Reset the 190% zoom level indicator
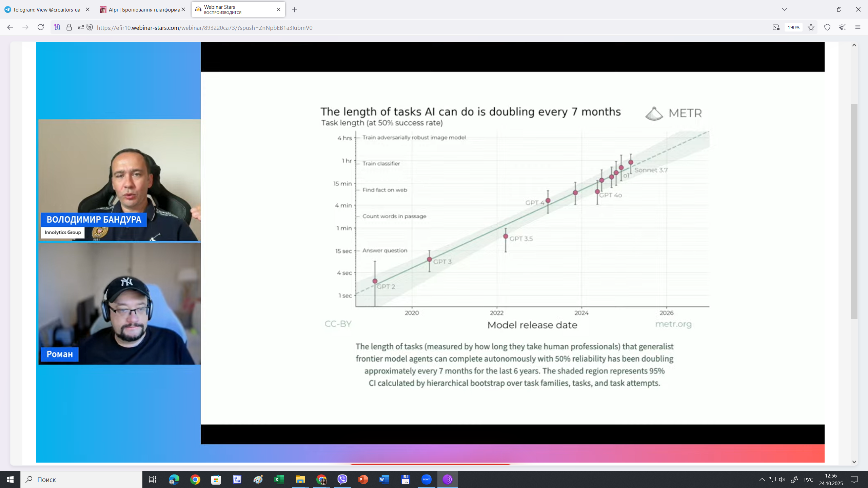 pos(793,27)
